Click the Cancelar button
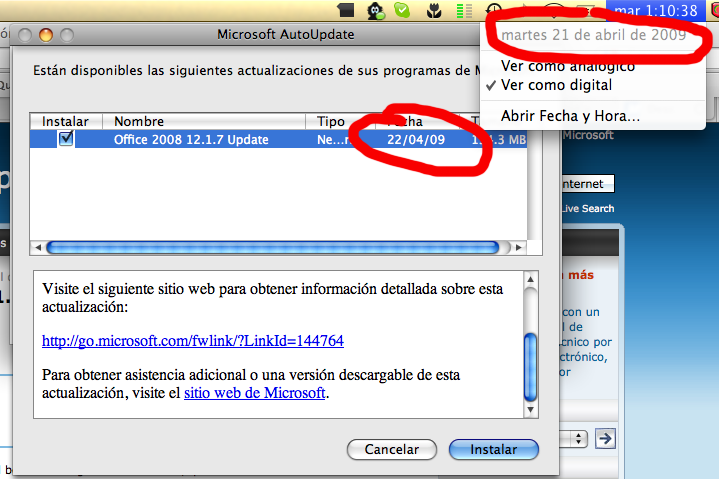The image size is (719, 479). (392, 449)
